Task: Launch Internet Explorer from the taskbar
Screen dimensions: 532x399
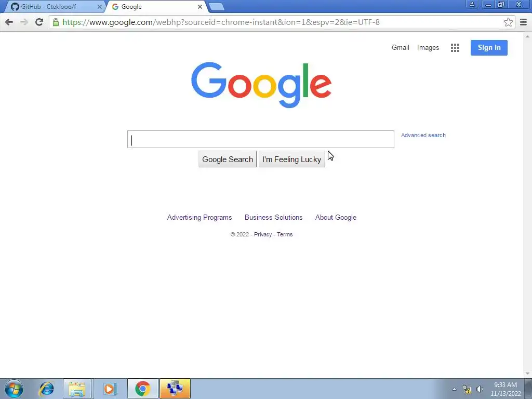Action: pos(46,389)
